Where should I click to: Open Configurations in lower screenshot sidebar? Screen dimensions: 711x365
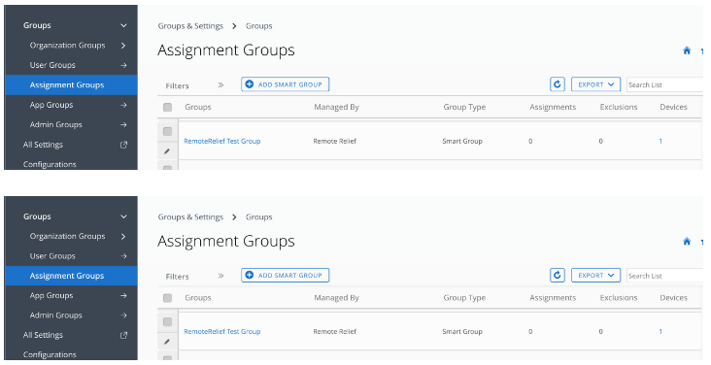click(x=49, y=355)
